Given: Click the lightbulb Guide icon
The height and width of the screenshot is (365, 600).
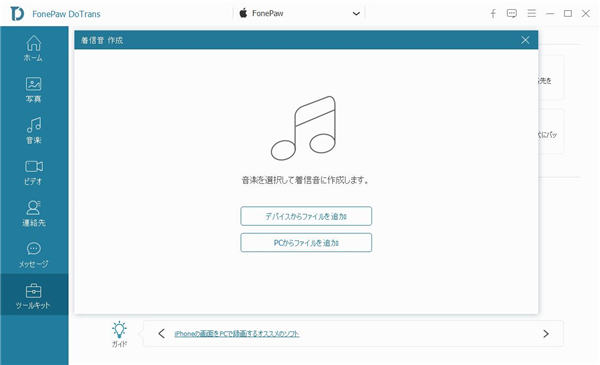Looking at the screenshot, I should (119, 334).
